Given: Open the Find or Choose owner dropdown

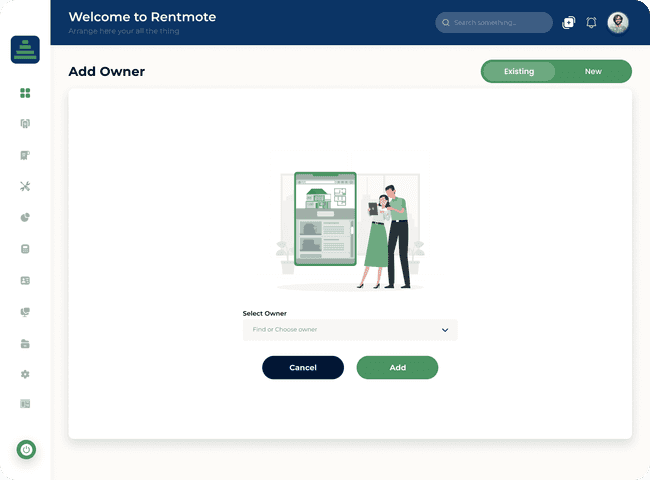Looking at the screenshot, I should tap(350, 330).
